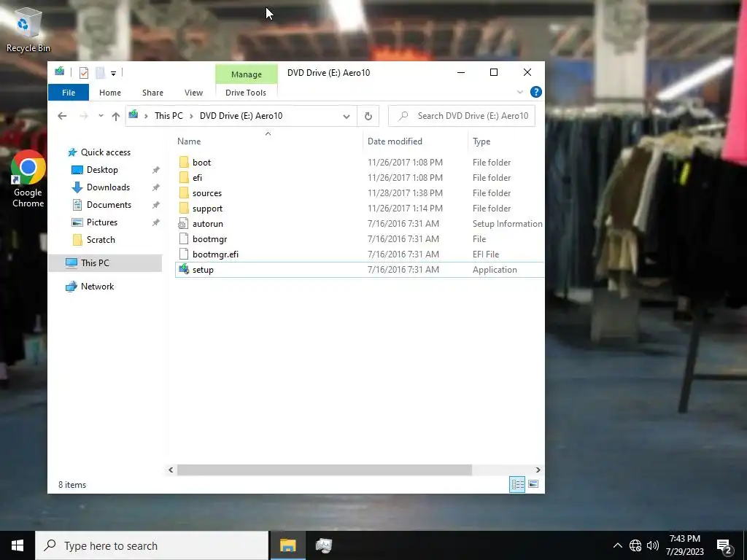
Task: Click the Search DVD Drive input field
Action: pos(462,116)
